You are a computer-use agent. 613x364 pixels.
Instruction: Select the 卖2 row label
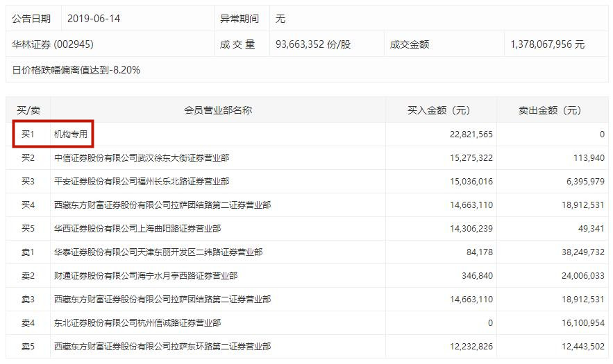[28, 276]
